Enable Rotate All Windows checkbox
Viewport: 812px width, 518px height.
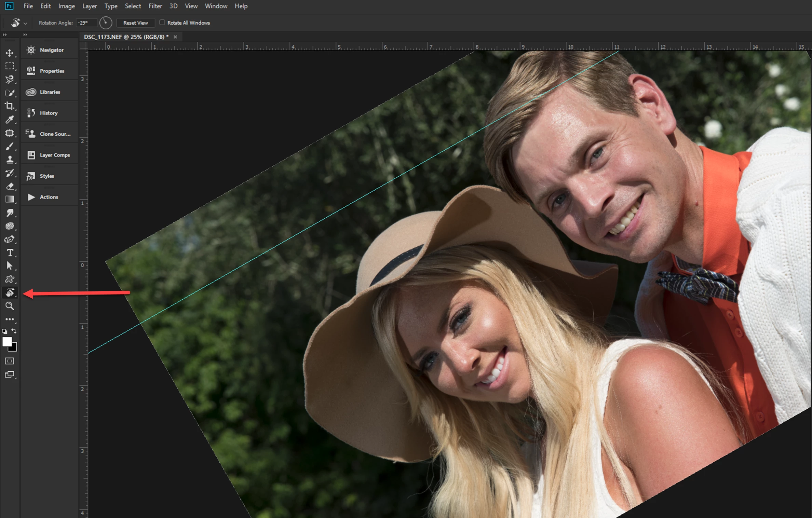point(162,23)
